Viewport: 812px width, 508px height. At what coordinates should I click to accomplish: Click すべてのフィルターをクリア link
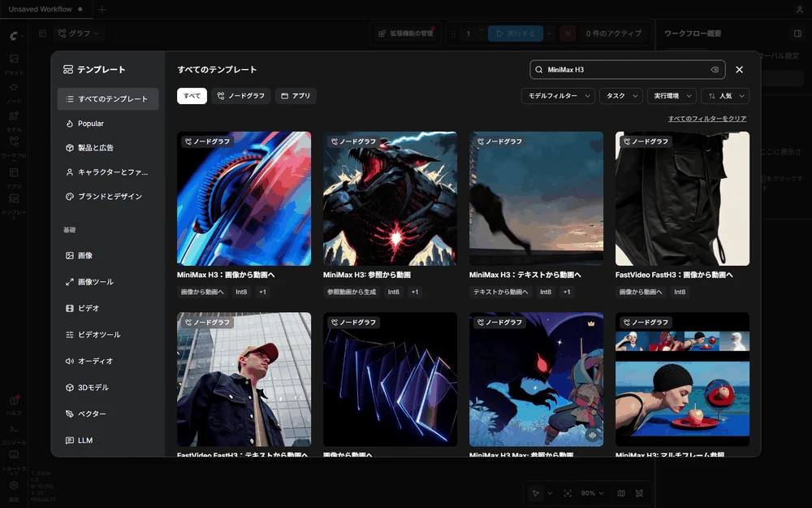(707, 119)
